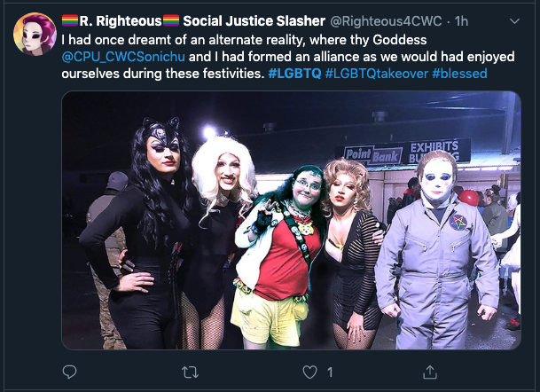Select the #blessed hashtag
540x392 pixels.
tap(459, 74)
